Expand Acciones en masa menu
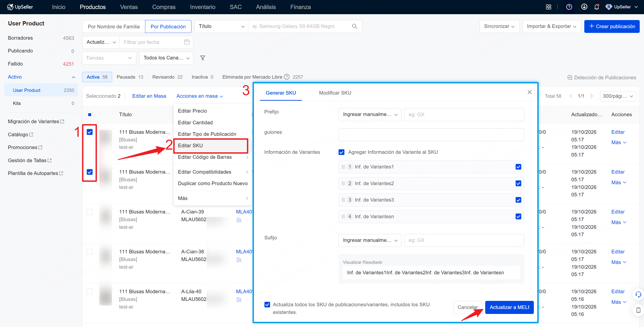 pos(200,96)
